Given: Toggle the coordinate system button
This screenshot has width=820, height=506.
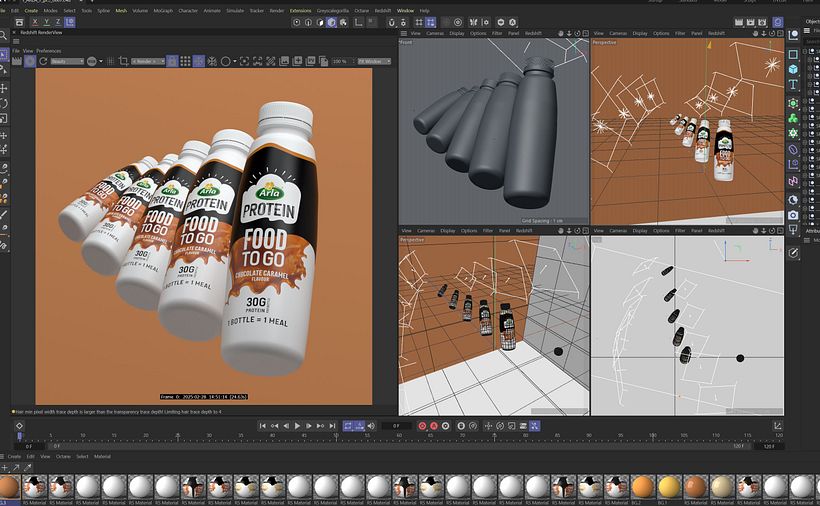Looking at the screenshot, I should click(70, 22).
